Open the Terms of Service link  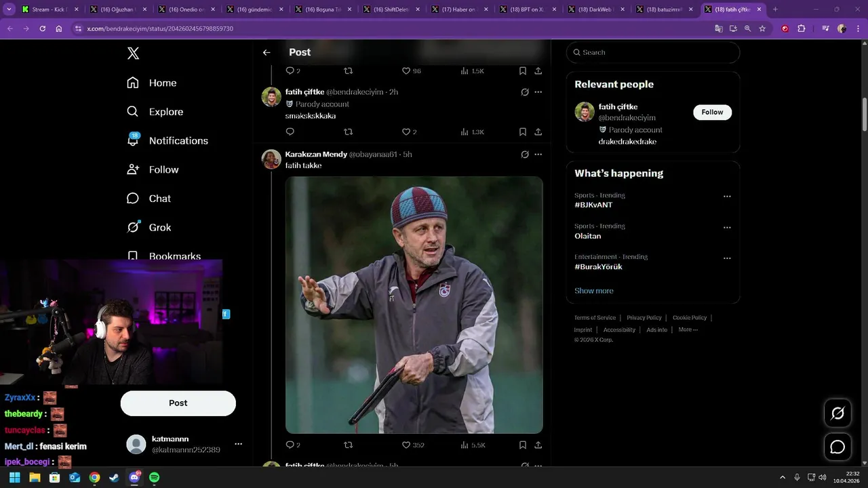tap(595, 317)
